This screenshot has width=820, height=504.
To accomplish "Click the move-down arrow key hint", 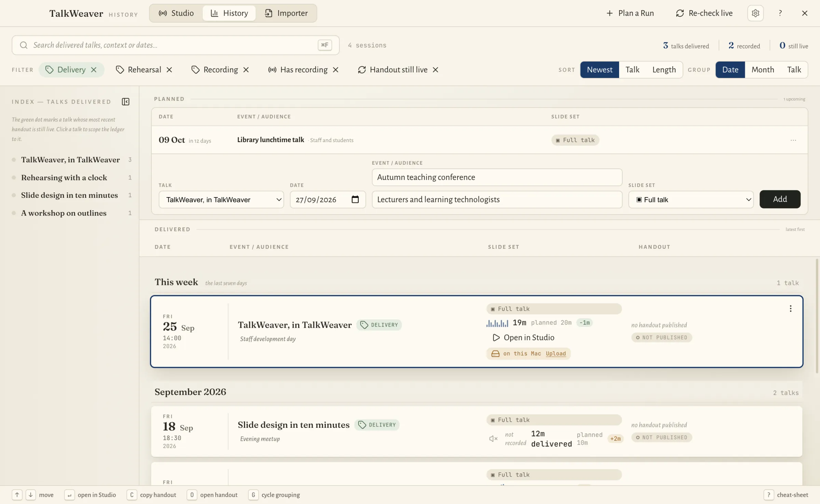I will coord(30,495).
